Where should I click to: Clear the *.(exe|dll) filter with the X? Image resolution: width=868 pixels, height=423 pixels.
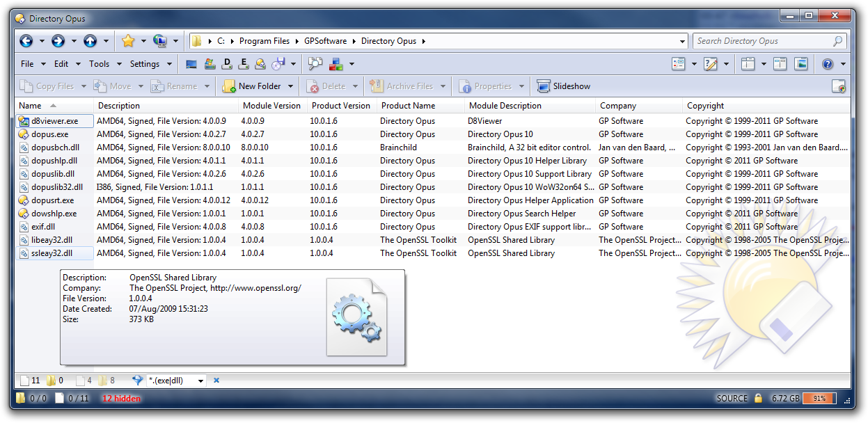(216, 381)
